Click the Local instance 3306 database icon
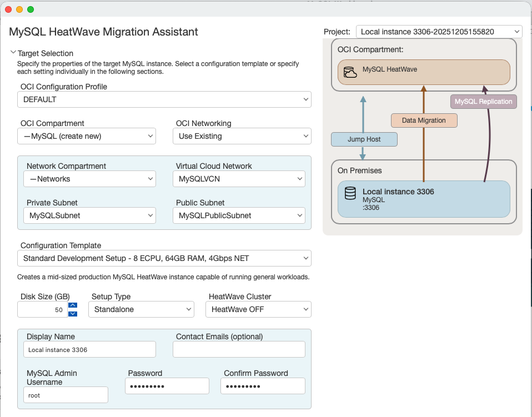 click(350, 193)
